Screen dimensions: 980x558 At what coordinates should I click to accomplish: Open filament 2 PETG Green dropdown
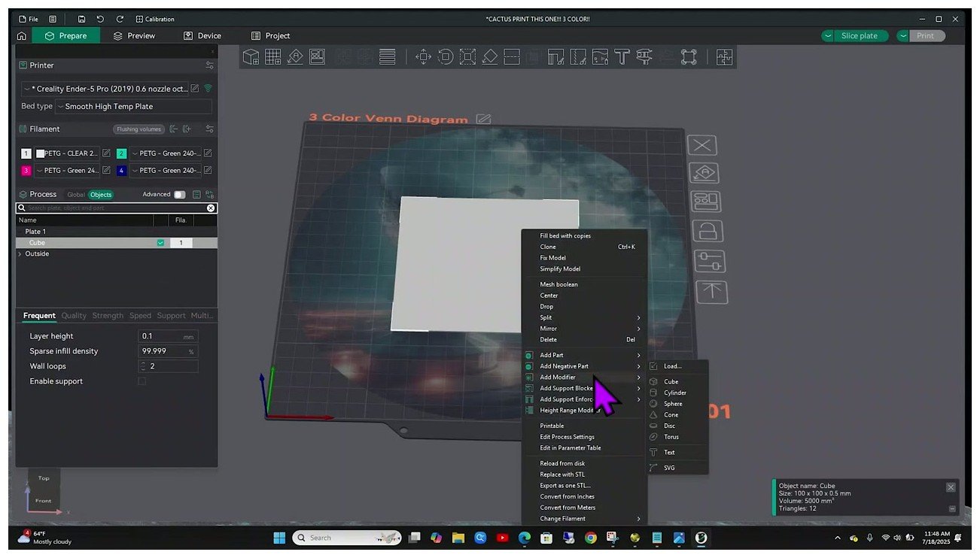tap(166, 153)
